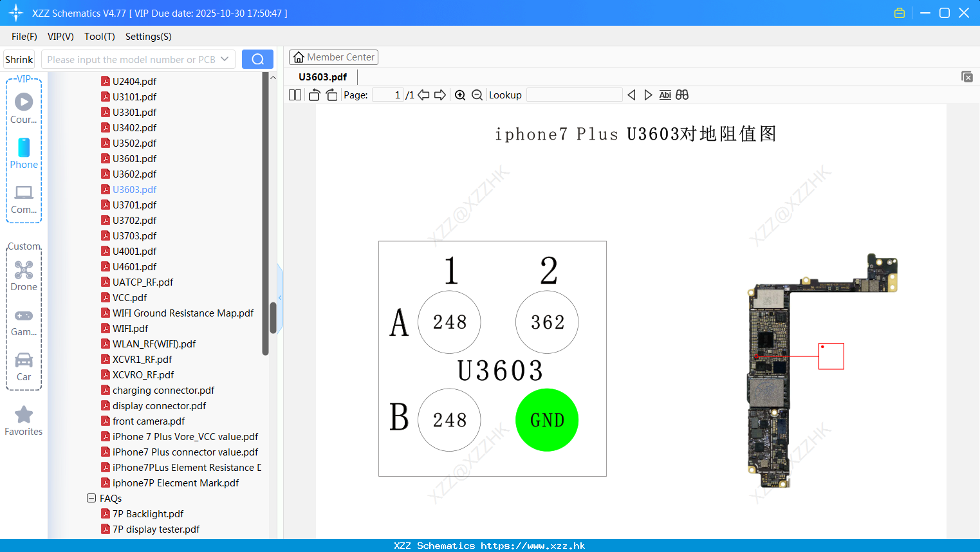Click the binoculars search icon

pyautogui.click(x=682, y=95)
